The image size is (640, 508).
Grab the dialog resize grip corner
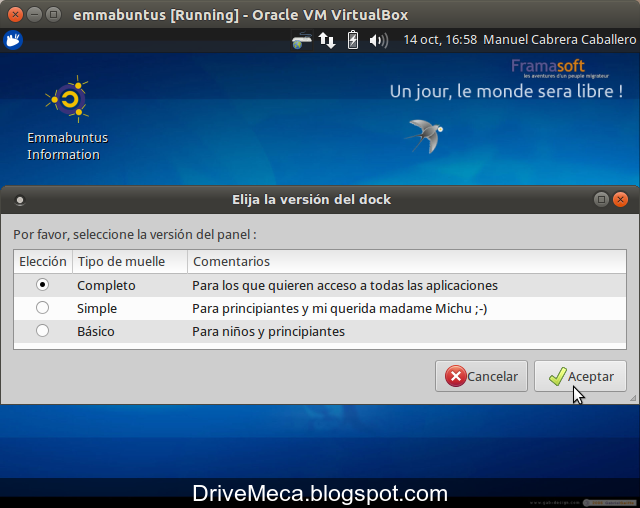coord(633,398)
